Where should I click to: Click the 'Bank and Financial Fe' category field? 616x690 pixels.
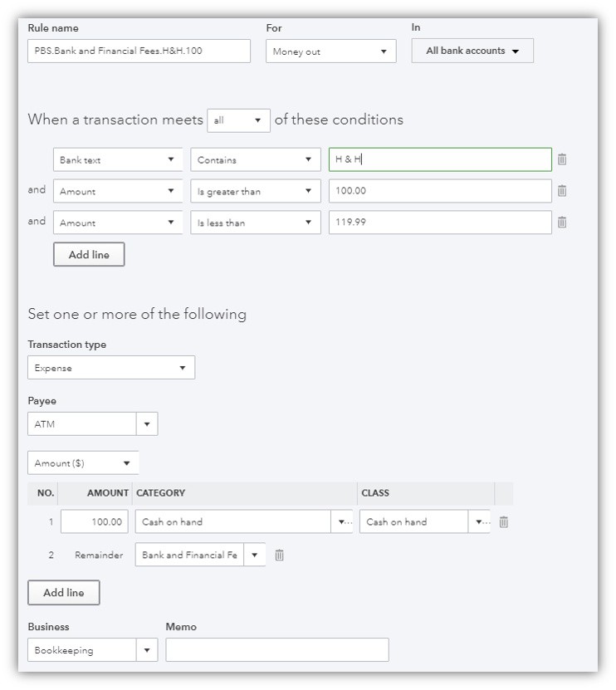189,555
